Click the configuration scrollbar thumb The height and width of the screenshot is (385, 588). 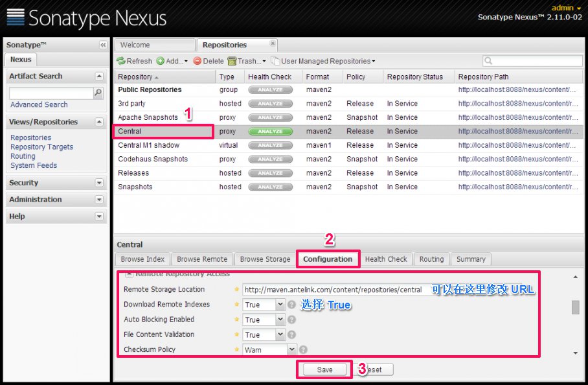tap(575, 307)
